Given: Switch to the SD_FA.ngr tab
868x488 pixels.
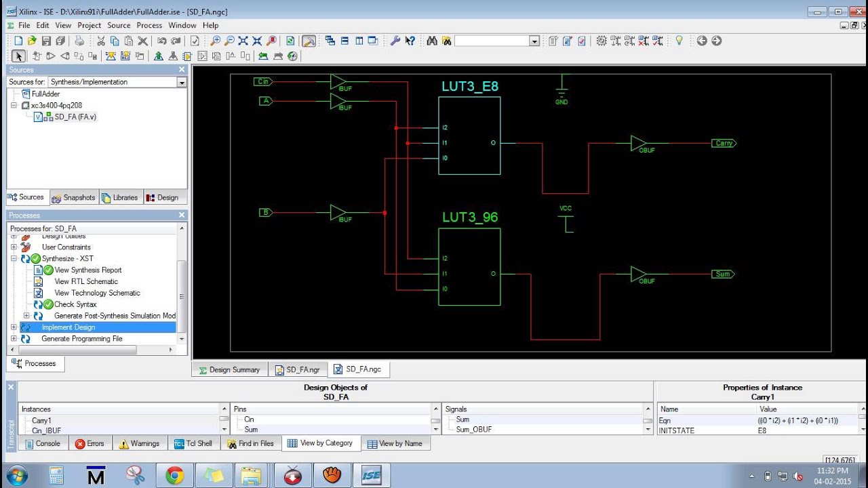Looking at the screenshot, I should point(298,369).
